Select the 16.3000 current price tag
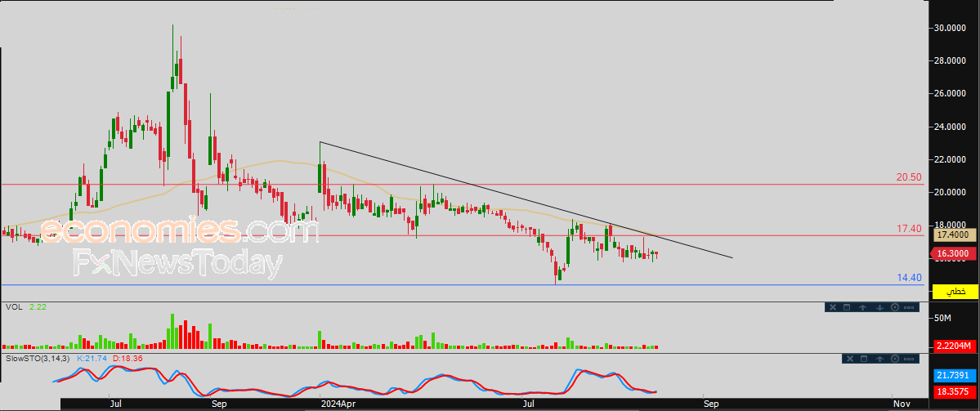Screen dimensions: 980x411 tap(954, 253)
